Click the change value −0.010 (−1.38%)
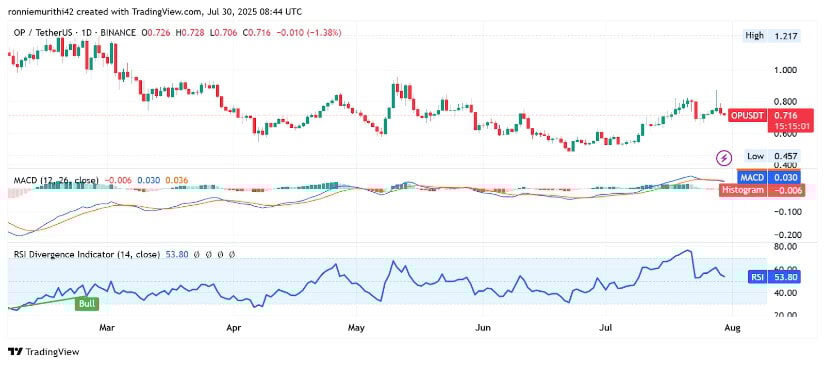Screen dimensions: 825x365 tap(308, 33)
